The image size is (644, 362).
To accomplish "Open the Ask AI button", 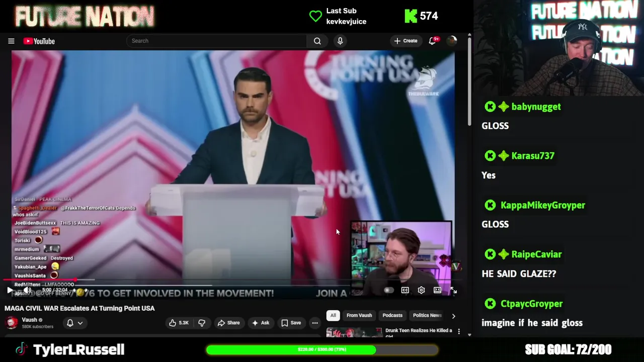I will pos(260,323).
